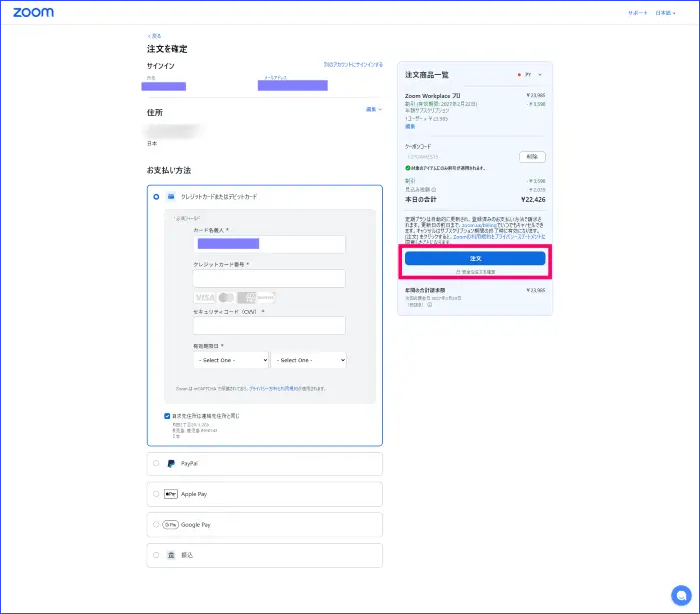This screenshot has height=614, width=700.
Task: Click the Google Pay logo icon
Action: (171, 524)
